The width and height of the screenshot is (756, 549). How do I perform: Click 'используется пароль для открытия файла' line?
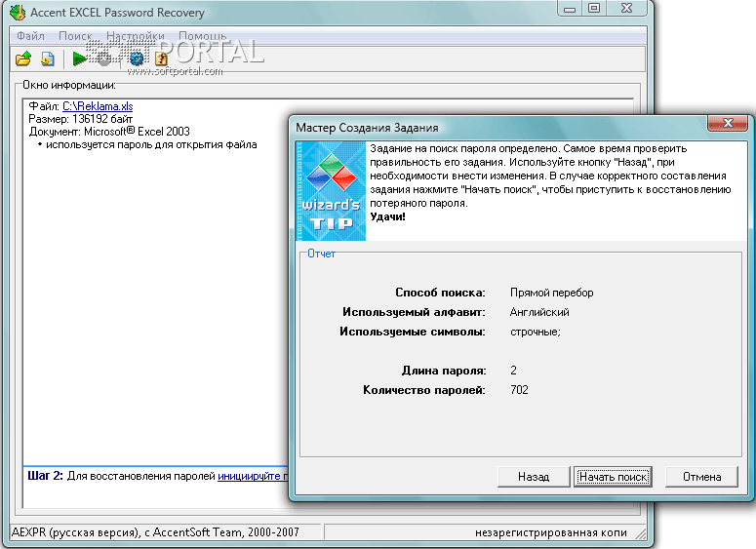click(151, 144)
